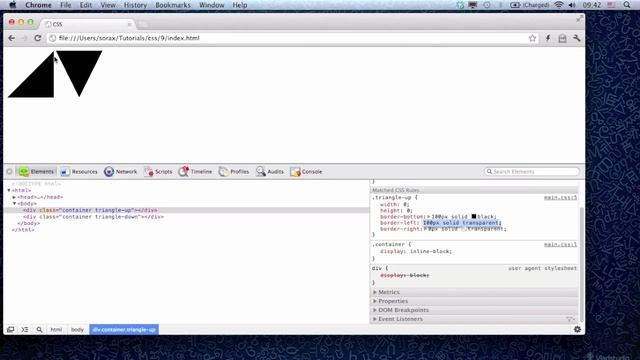Open the Help menu
This screenshot has height=360, width=640.
point(240,5)
